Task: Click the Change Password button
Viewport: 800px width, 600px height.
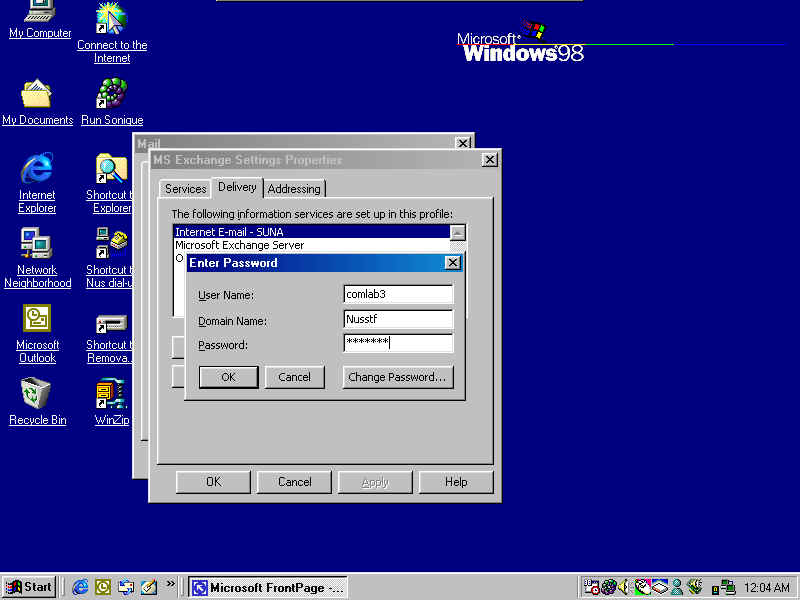Action: pyautogui.click(x=397, y=377)
